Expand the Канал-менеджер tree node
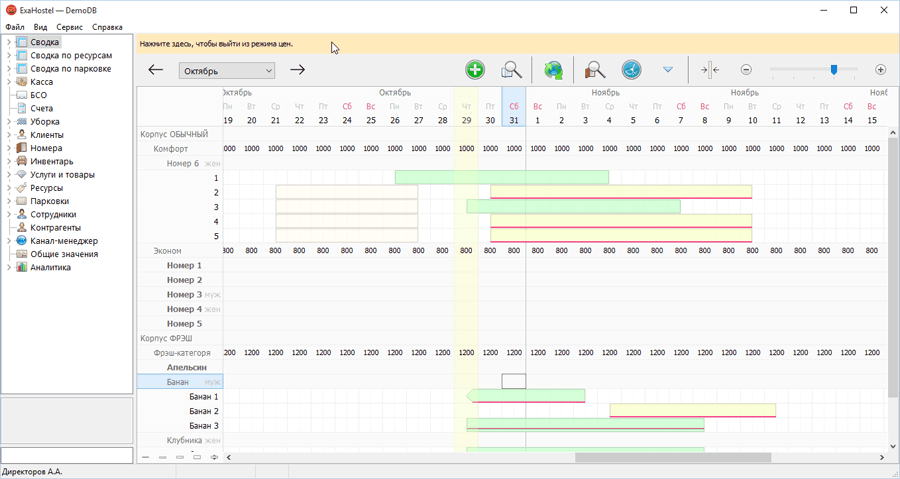Image resolution: width=900 pixels, height=479 pixels. (9, 241)
